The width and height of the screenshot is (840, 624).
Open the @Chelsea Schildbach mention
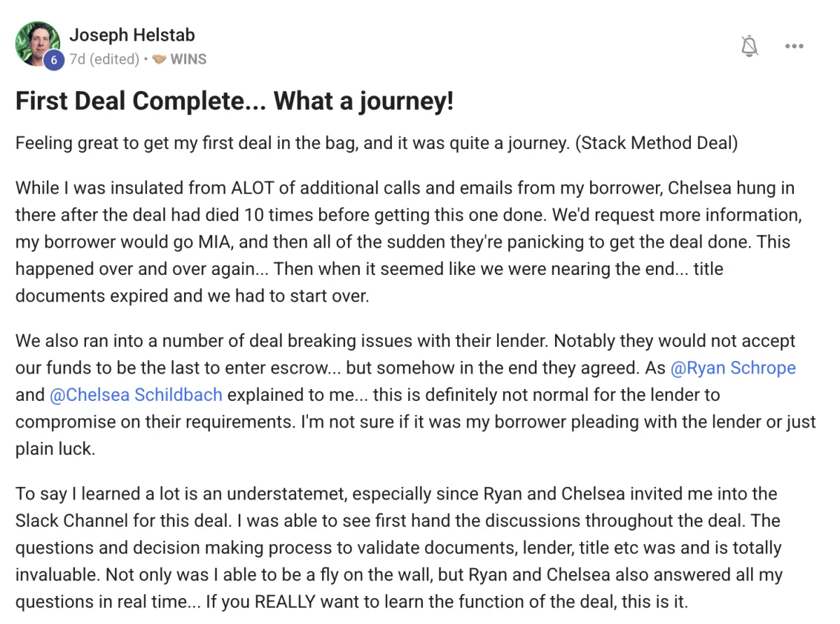click(x=136, y=395)
